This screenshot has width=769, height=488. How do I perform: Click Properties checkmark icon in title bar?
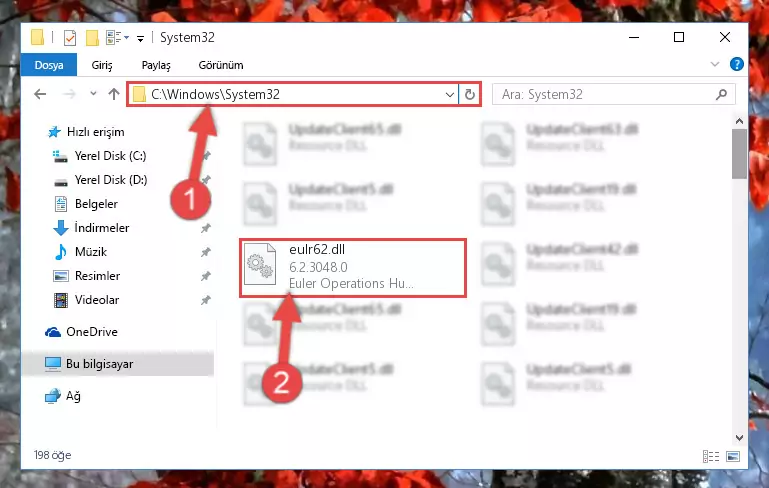(x=70, y=38)
